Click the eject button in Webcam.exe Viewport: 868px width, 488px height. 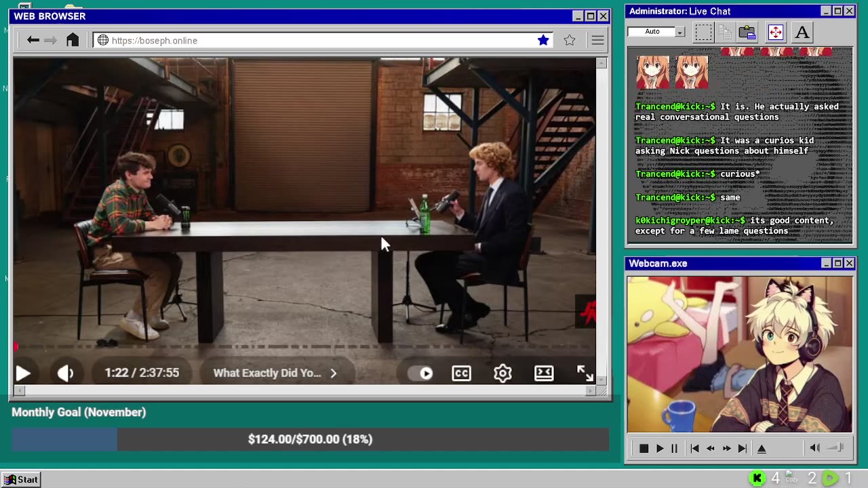pos(762,448)
